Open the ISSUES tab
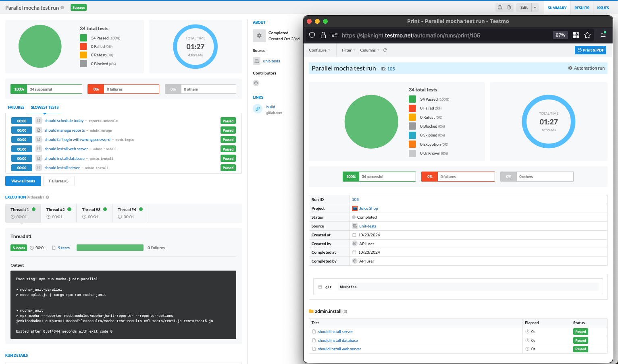This screenshot has width=618, height=364. click(x=603, y=8)
